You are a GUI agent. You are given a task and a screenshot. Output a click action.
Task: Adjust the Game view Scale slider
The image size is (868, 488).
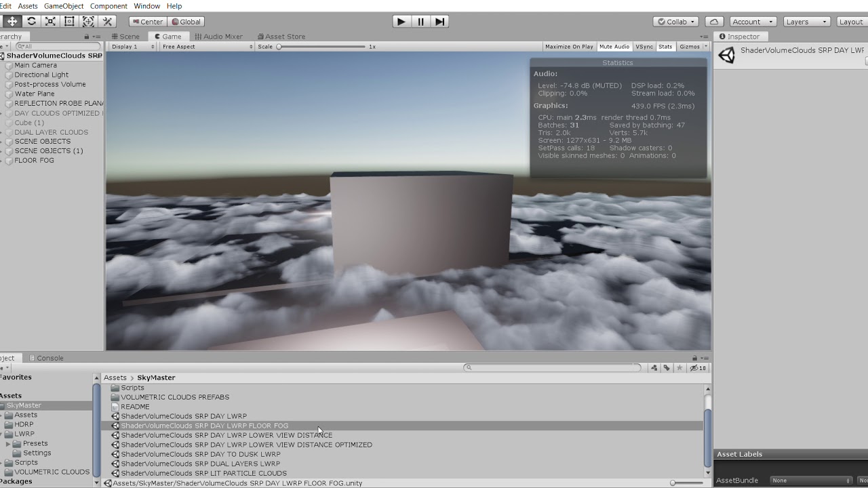tap(321, 47)
